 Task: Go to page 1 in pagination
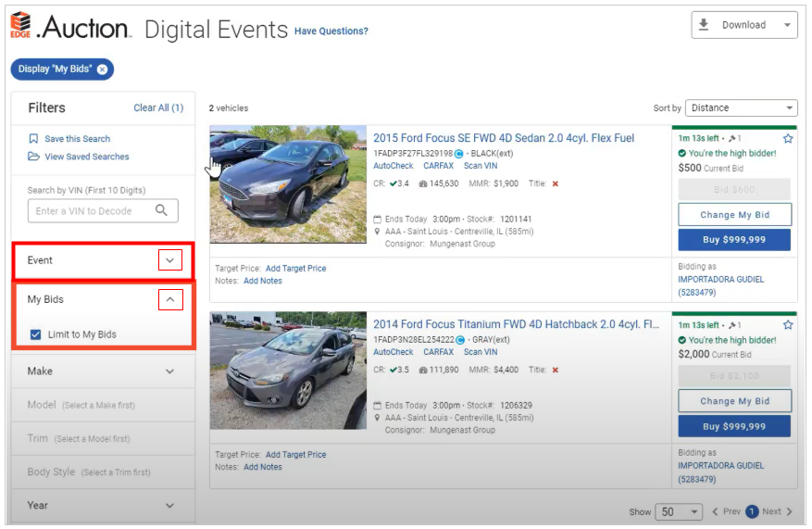[x=752, y=512]
